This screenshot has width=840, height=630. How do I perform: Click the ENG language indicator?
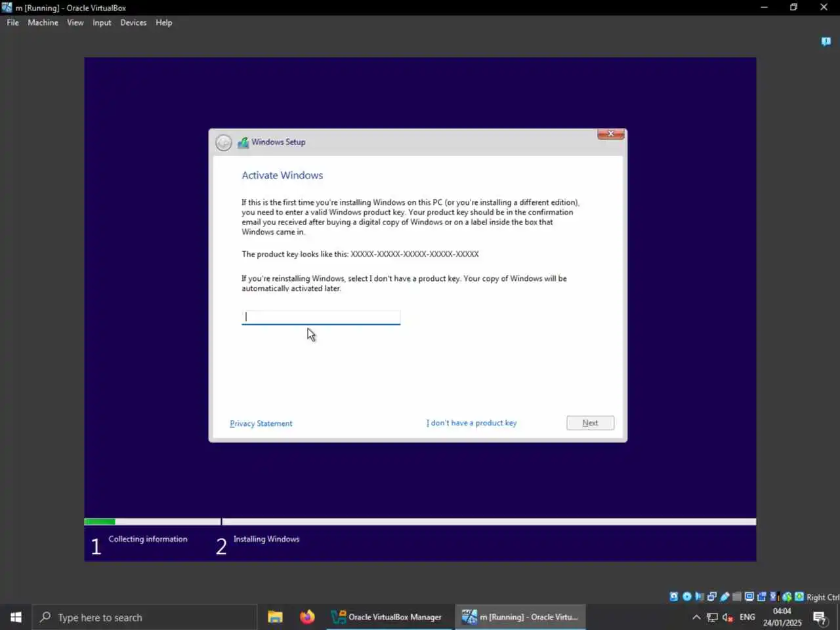[x=747, y=617]
